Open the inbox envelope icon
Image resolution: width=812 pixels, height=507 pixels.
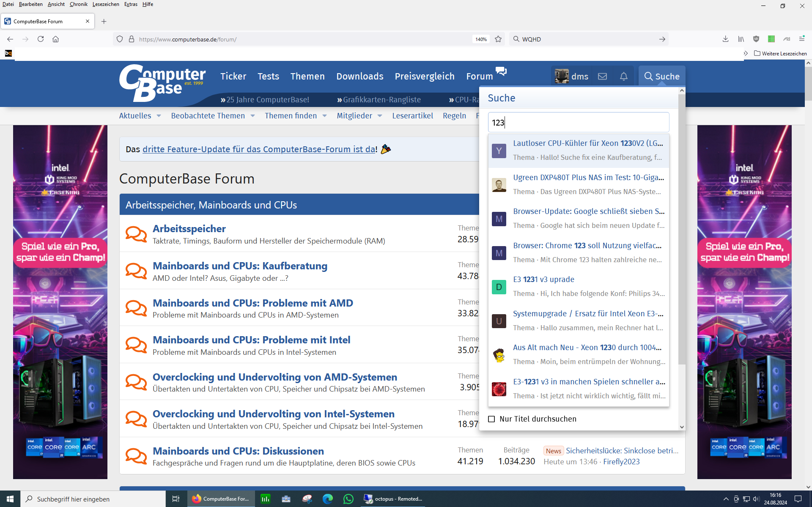coord(602,77)
